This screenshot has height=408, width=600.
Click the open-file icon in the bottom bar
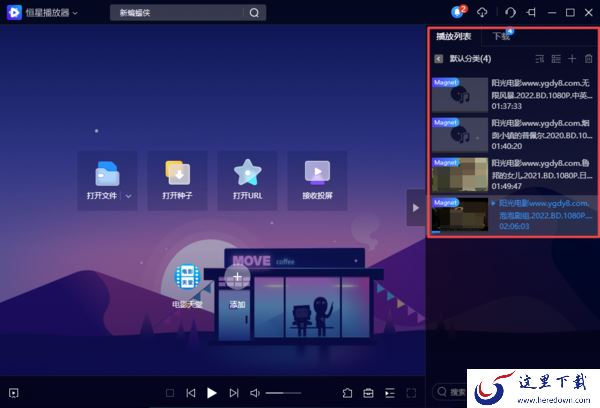coord(347,393)
